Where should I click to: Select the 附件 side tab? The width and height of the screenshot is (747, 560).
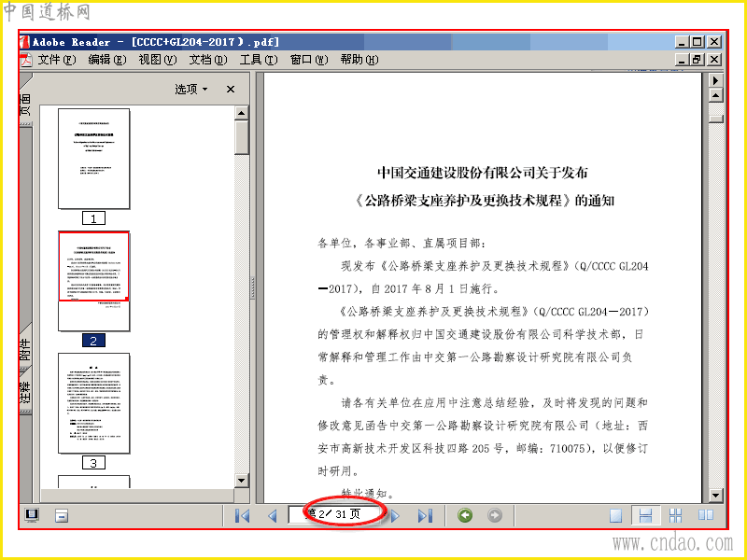coord(25,349)
